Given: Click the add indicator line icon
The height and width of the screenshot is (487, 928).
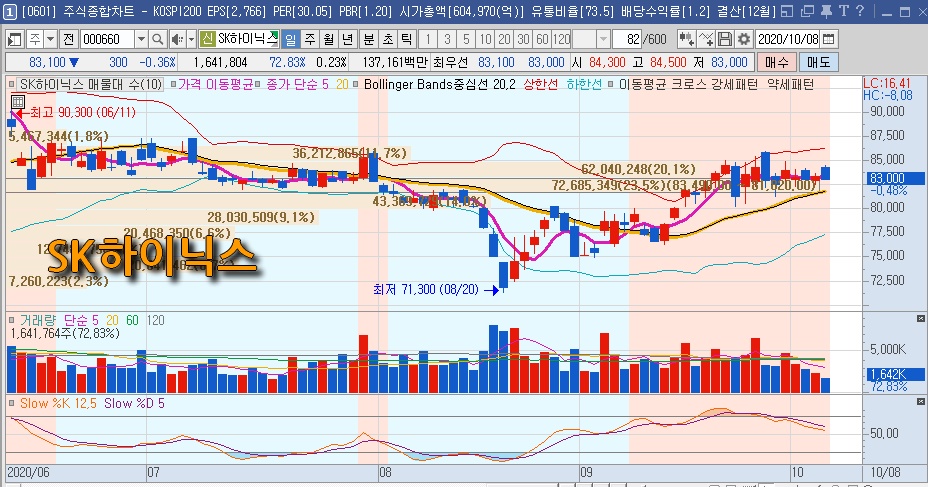Looking at the screenshot, I should click(706, 40).
